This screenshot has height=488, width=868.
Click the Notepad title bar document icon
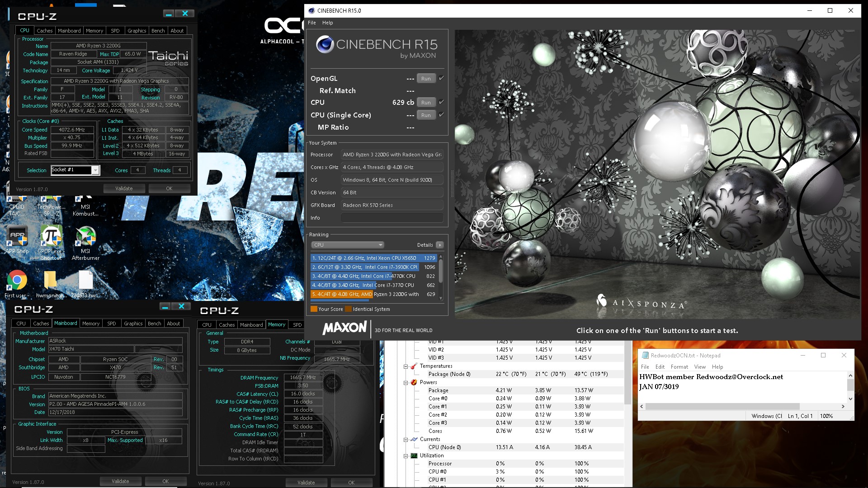645,355
